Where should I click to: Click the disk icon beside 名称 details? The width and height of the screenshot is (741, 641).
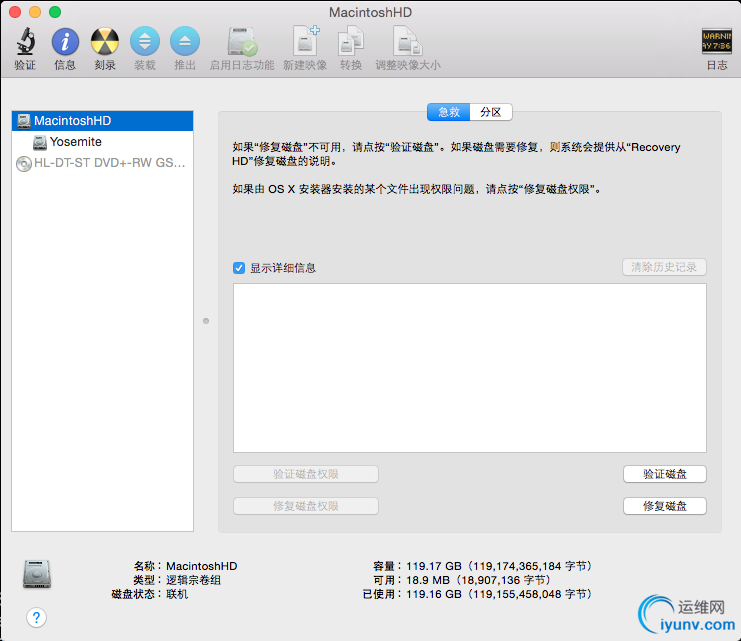tap(36, 574)
